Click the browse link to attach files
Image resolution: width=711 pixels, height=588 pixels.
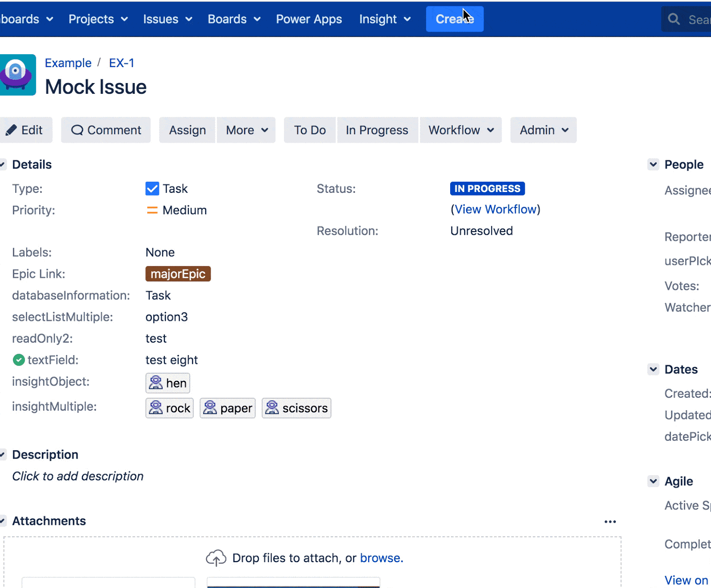coord(380,558)
